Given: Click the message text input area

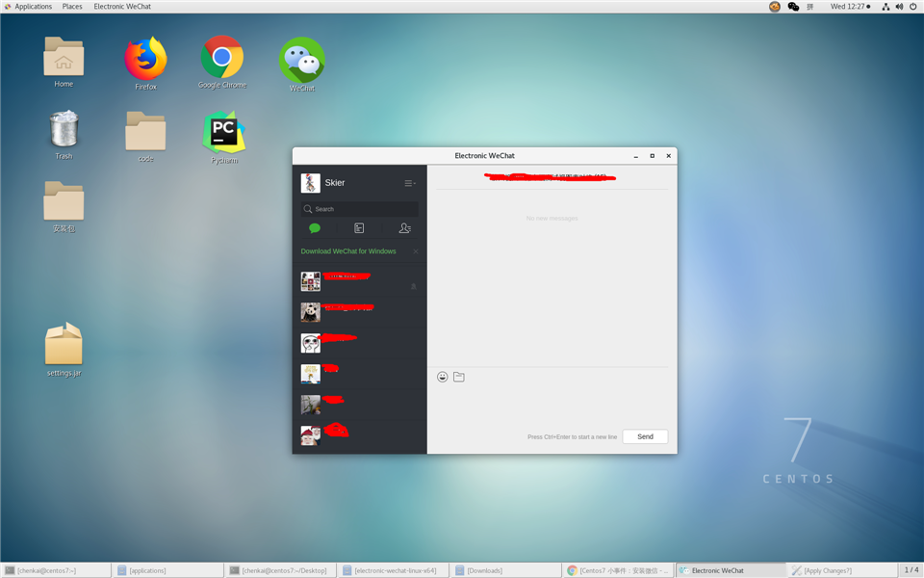Looking at the screenshot, I should [x=552, y=407].
